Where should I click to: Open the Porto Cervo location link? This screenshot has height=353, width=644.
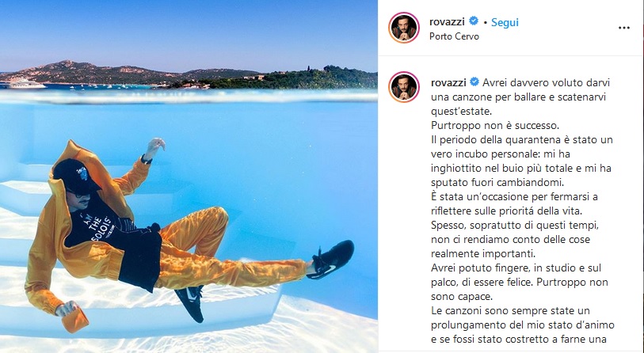pos(454,36)
